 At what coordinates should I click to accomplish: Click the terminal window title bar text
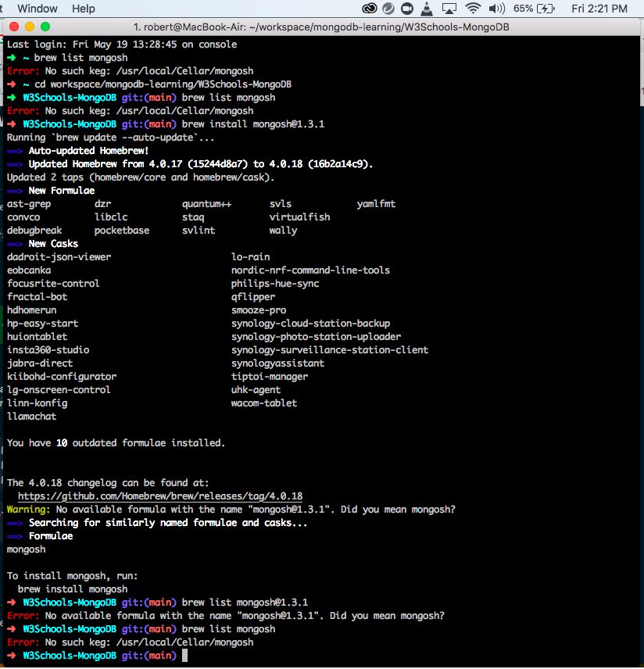point(320,26)
